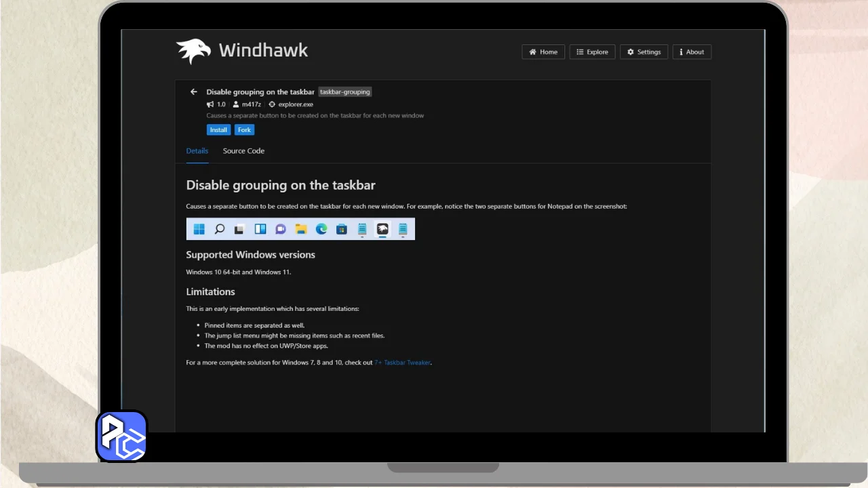Switch to the Source Code tab
The height and width of the screenshot is (488, 868).
(243, 150)
